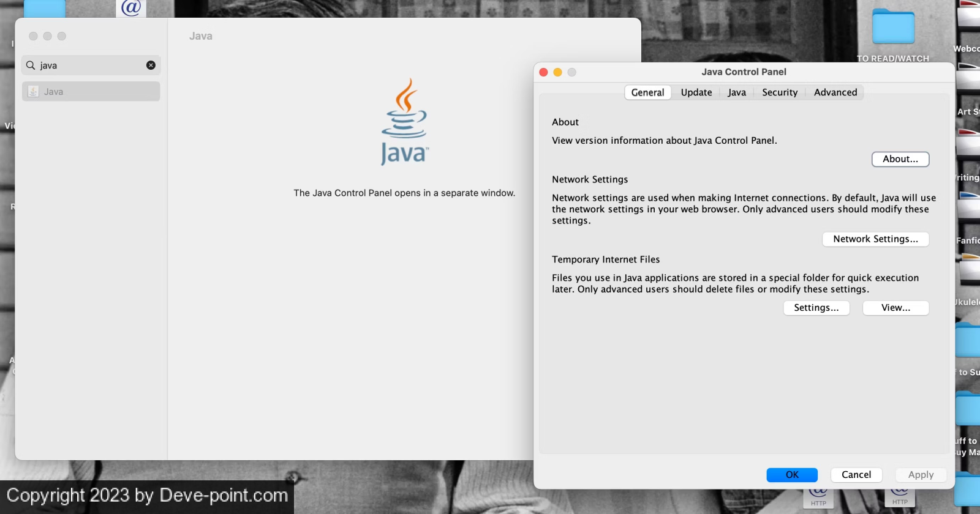Select the General tab

click(x=647, y=92)
